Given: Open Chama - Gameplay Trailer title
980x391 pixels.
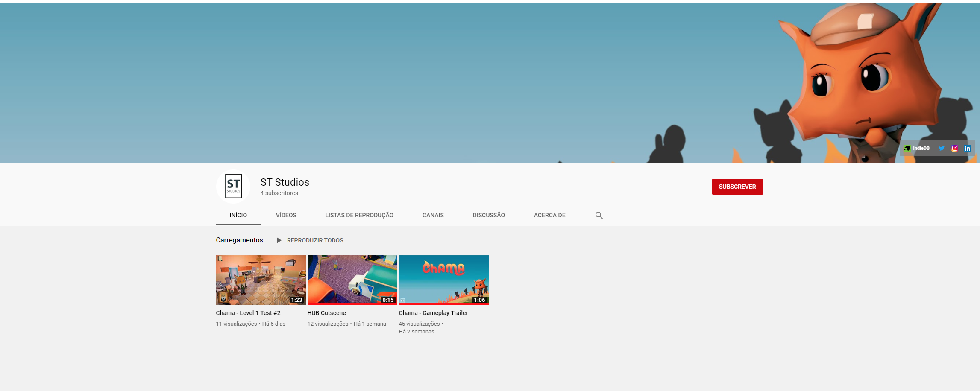Looking at the screenshot, I should click(433, 313).
